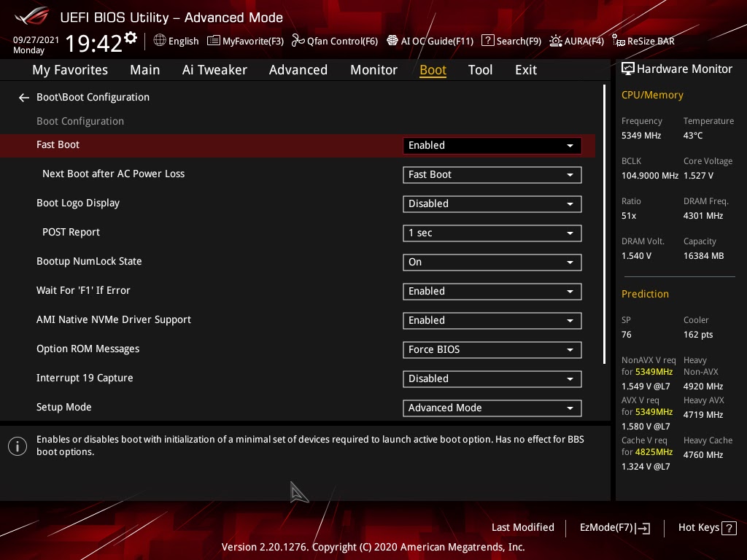747x560 pixels.
Task: Click the 1.527 V core voltage value
Action: 698,176
